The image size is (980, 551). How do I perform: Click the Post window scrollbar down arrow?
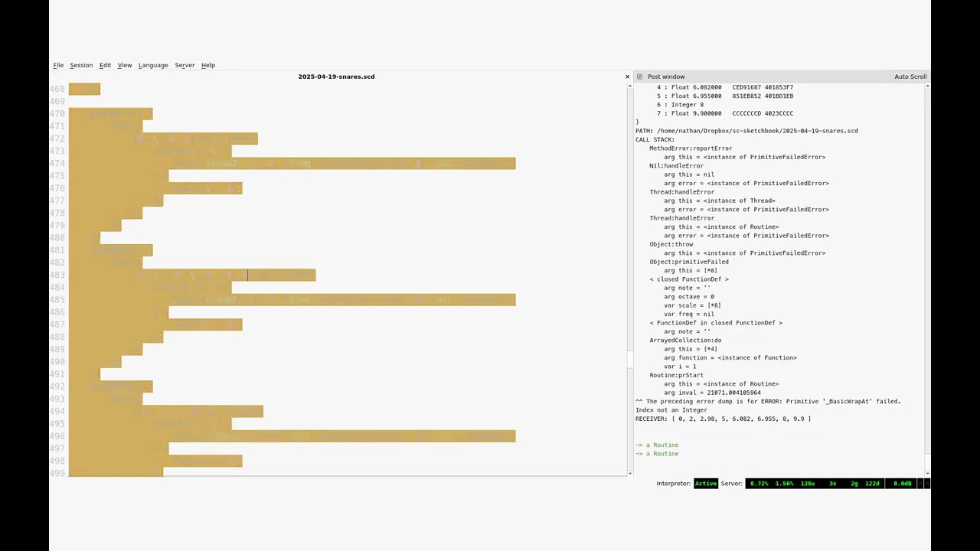tap(928, 473)
